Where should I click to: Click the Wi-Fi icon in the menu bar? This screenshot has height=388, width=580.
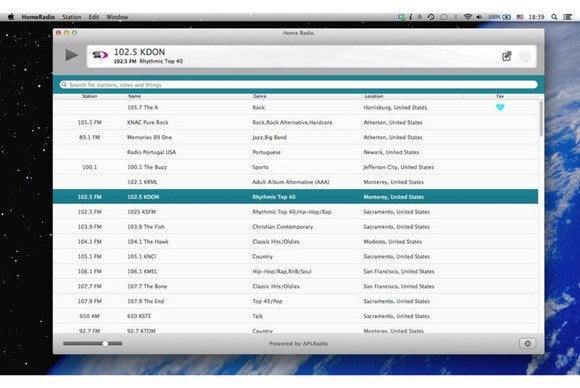[468, 17]
